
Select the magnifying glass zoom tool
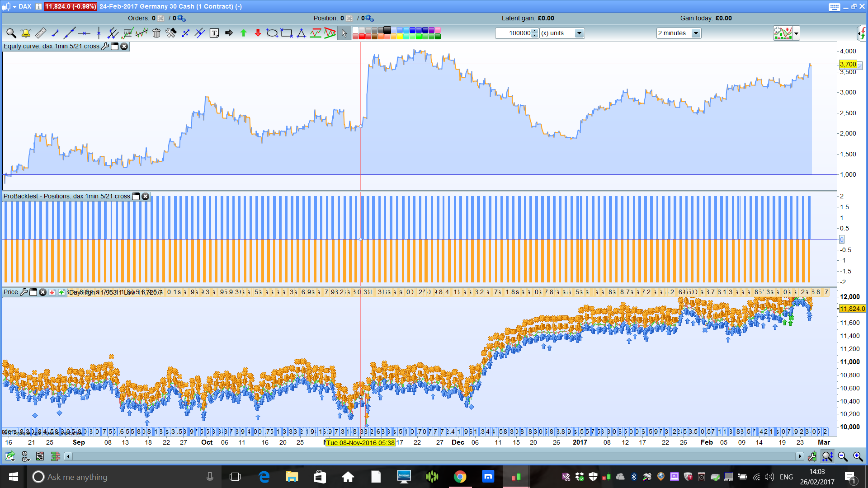(11, 33)
